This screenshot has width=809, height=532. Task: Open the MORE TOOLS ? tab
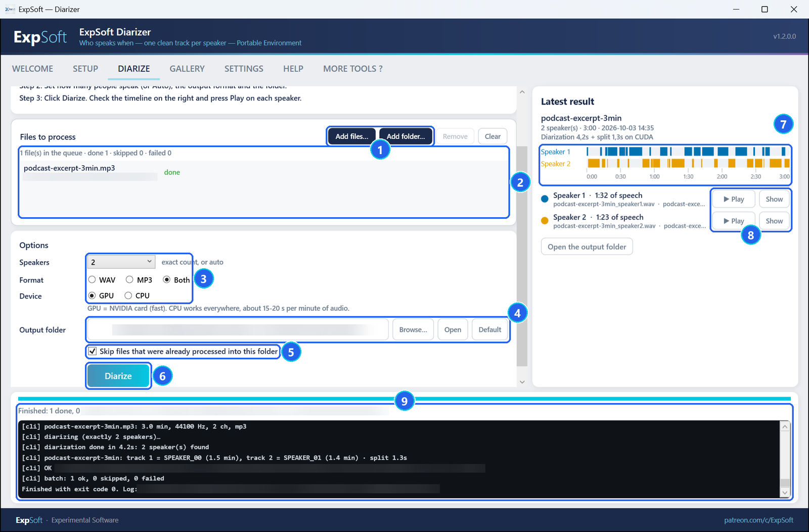(x=353, y=69)
